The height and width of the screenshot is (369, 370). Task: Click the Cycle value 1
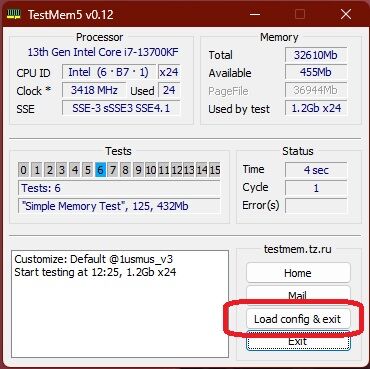pos(316,188)
